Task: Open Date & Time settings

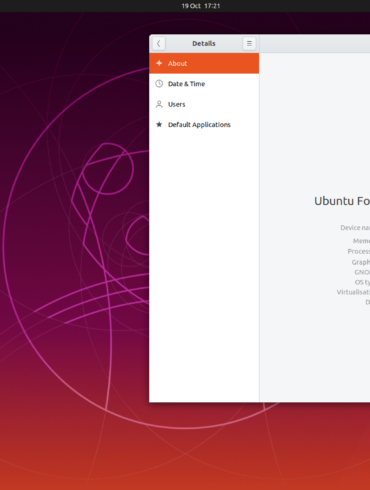Action: [204, 84]
